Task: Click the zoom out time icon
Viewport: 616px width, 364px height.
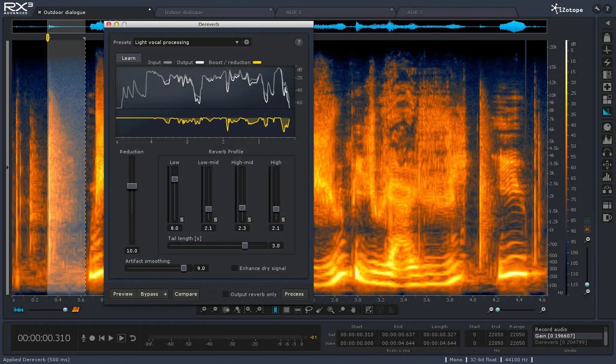Action: pyautogui.click(x=215, y=310)
